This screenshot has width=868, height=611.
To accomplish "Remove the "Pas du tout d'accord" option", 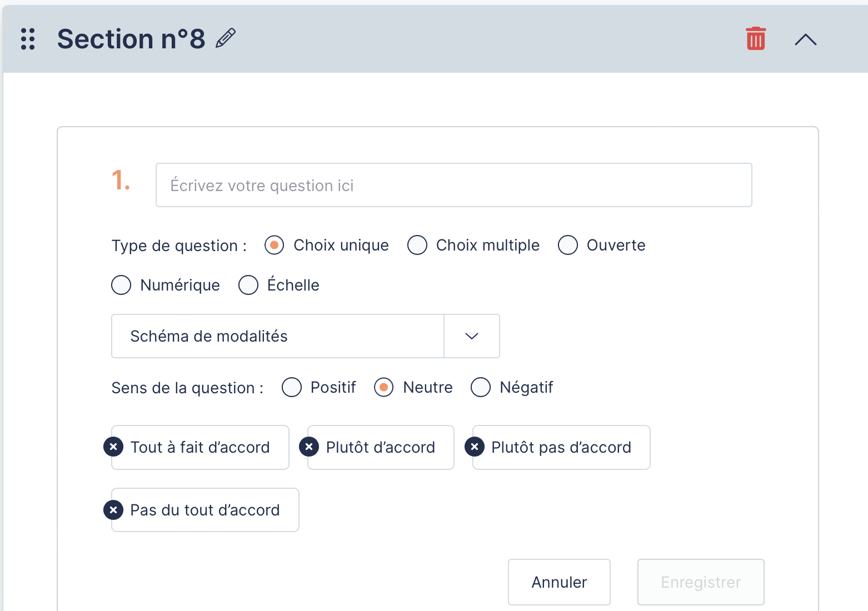I will 113,509.
